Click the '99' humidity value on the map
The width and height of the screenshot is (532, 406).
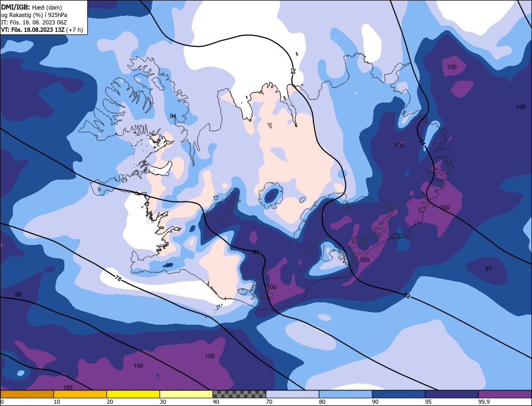click(18, 294)
